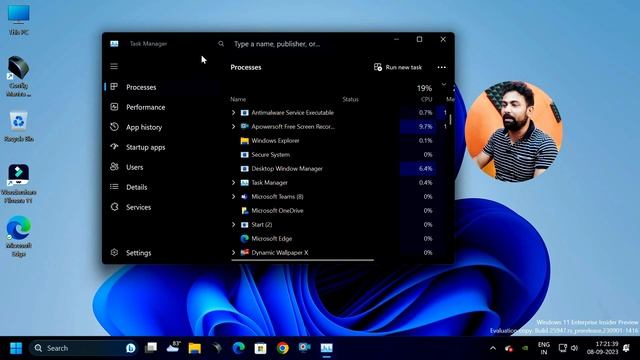640x360 pixels.
Task: Show hidden system tray icons
Action: pos(493,348)
